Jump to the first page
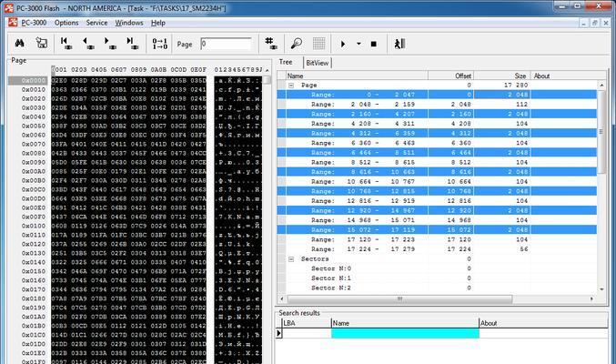Viewport: 616px width, 364px height. pos(66,43)
